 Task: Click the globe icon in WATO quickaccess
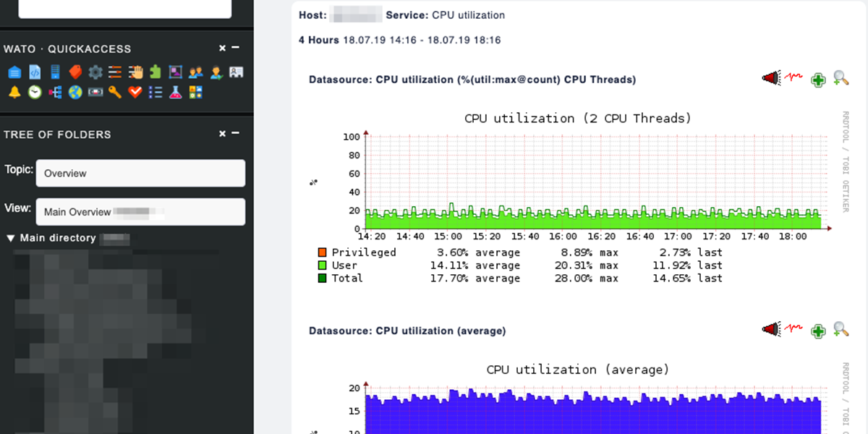coord(75,92)
